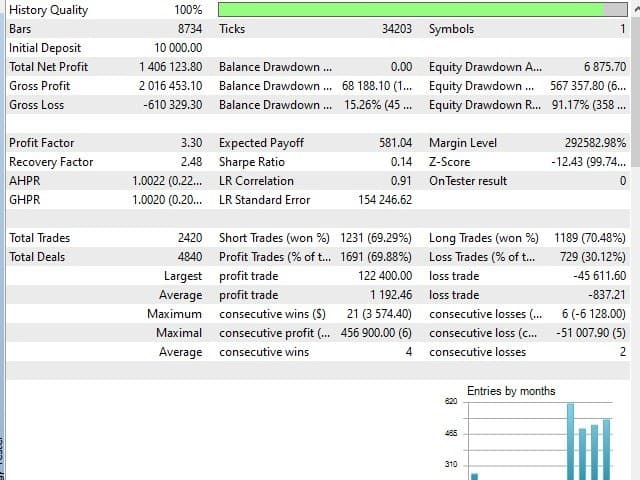Screen dimensions: 640x480
Task: Click the scroll-up arrow of the report scrollbar
Action: [x=633, y=8]
